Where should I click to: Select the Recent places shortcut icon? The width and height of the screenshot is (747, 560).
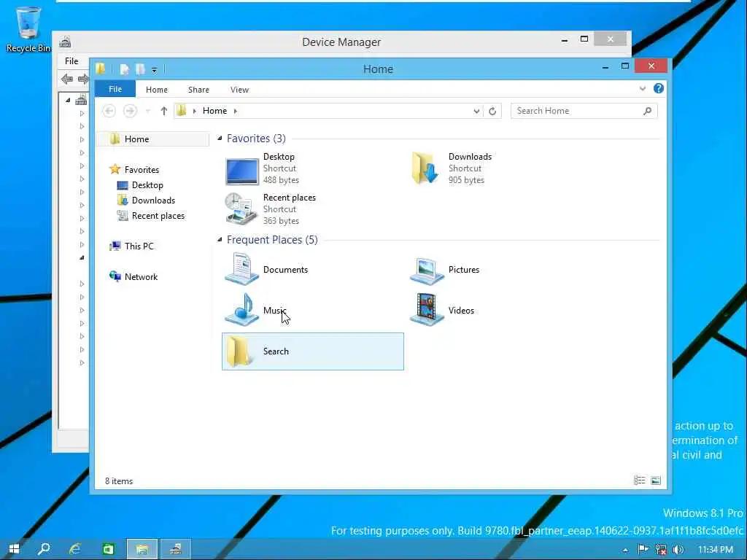(x=241, y=209)
